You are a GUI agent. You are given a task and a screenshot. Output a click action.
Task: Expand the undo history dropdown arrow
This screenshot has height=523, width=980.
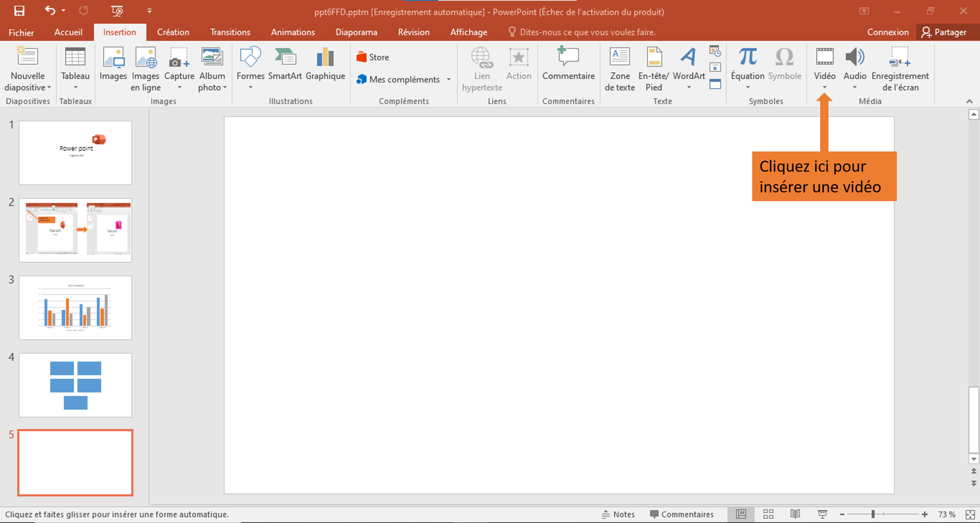(x=64, y=11)
